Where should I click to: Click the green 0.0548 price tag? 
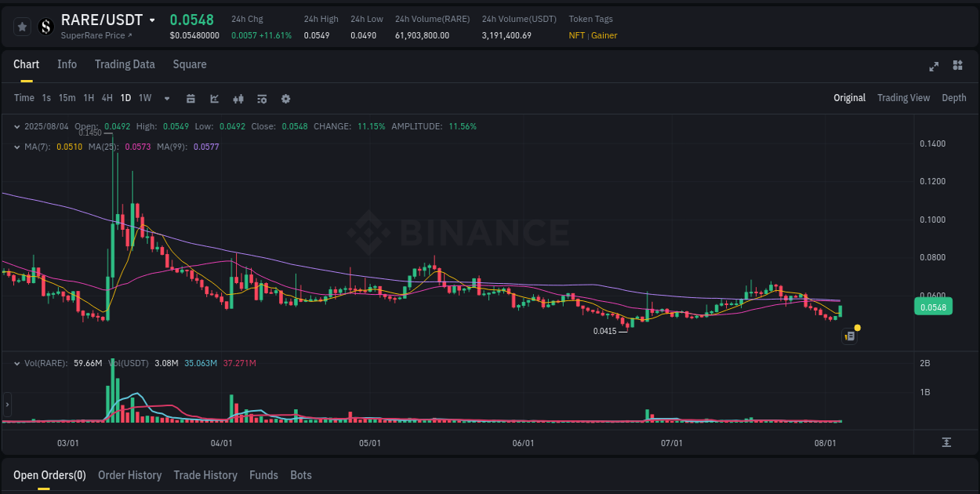pos(932,307)
